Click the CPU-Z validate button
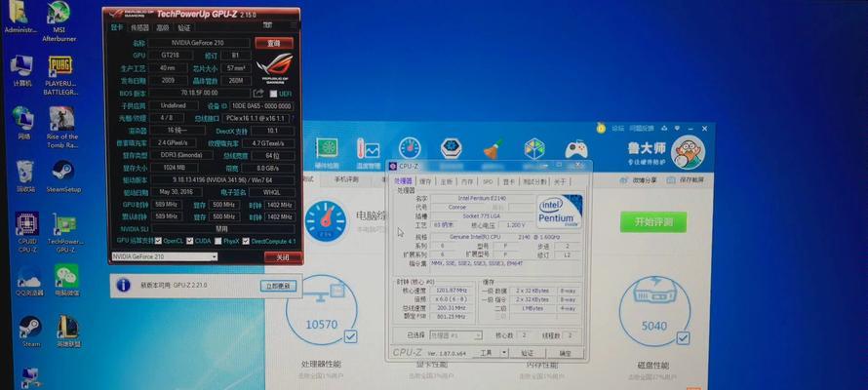Screen dimensions: 868x390 [527, 353]
